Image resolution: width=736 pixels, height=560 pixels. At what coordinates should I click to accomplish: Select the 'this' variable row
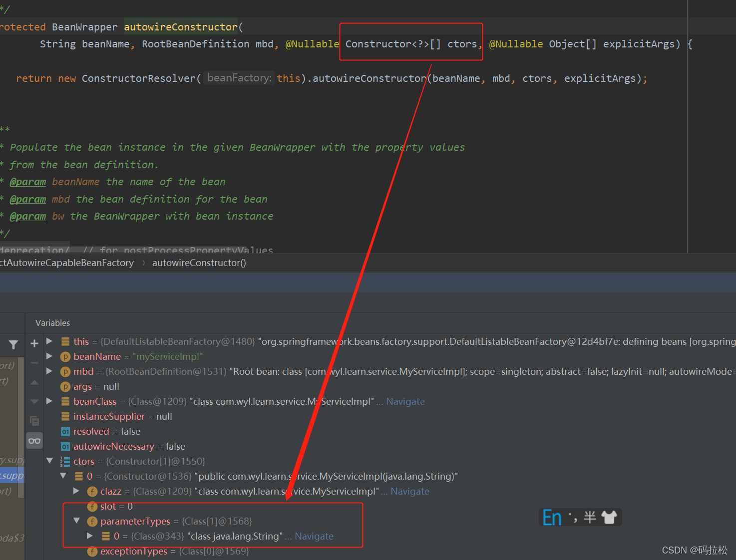tap(389, 341)
